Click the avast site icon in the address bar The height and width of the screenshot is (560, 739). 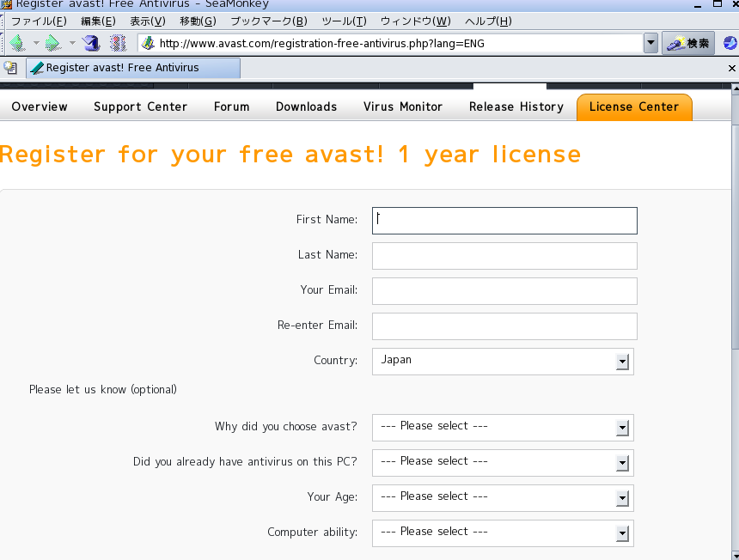tap(148, 42)
